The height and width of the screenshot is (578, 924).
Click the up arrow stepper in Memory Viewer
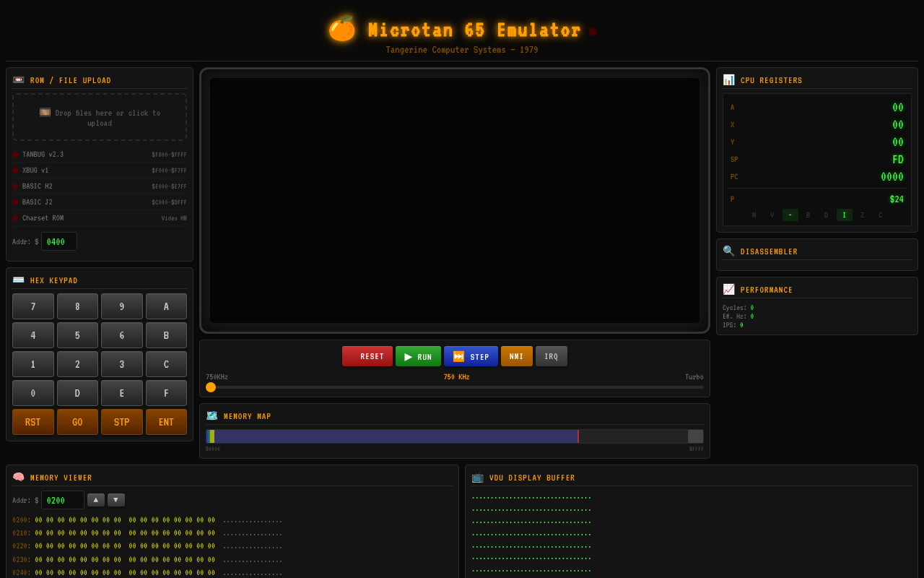point(96,499)
